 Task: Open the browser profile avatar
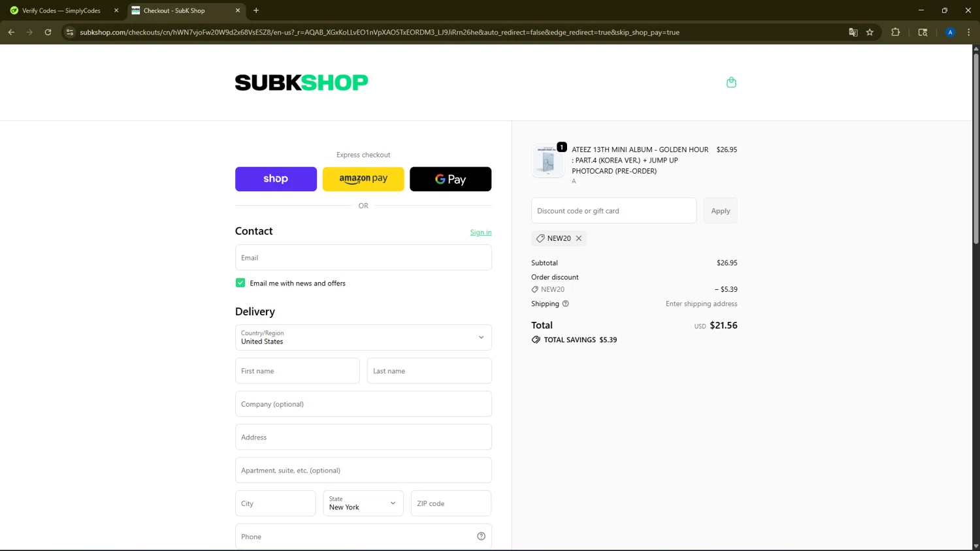click(x=950, y=32)
